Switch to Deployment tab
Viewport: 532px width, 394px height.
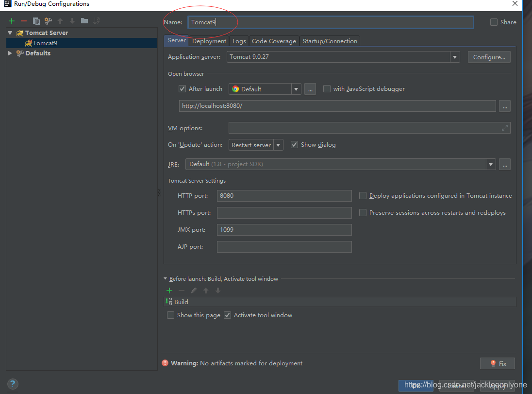pos(209,41)
